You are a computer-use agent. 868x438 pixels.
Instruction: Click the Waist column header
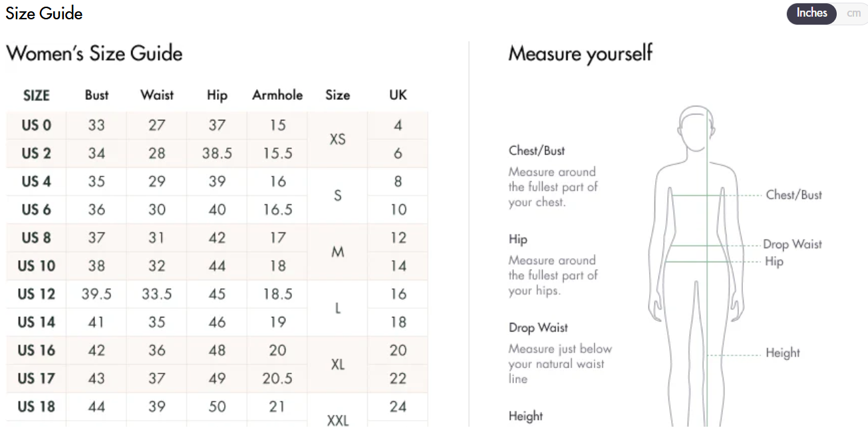point(157,95)
